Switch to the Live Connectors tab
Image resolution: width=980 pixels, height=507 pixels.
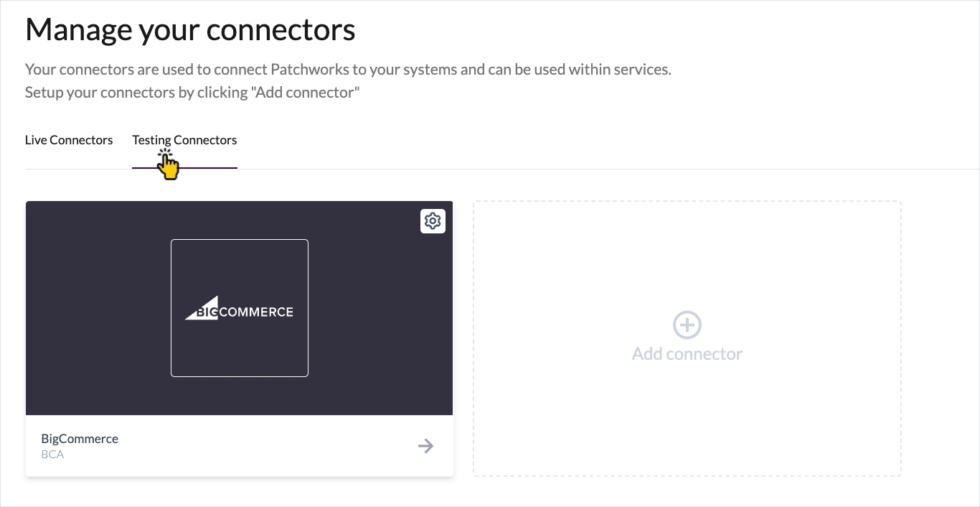coord(69,140)
